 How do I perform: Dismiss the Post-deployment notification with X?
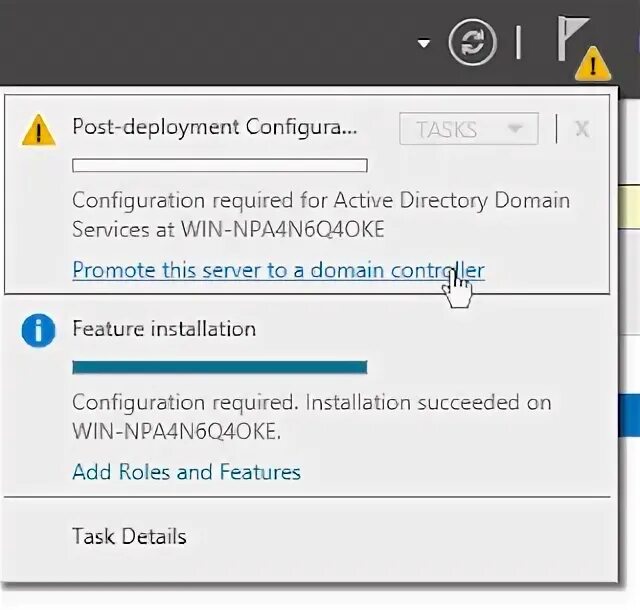(582, 129)
